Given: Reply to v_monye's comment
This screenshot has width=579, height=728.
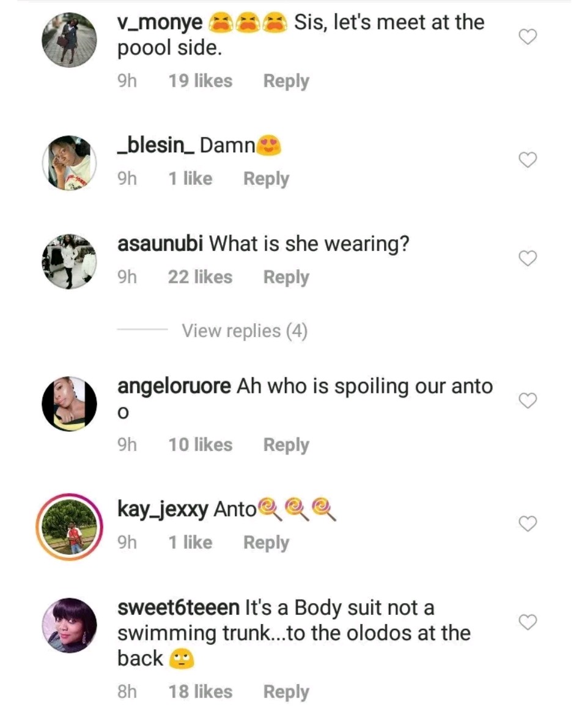Looking at the screenshot, I should (286, 81).
